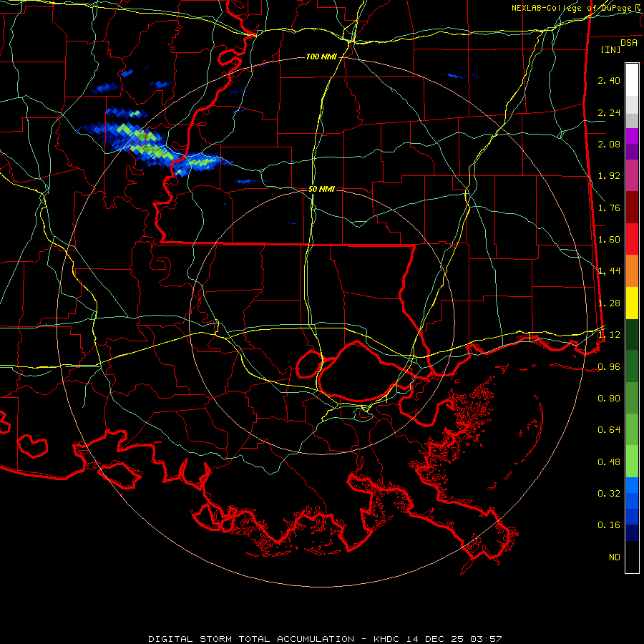Click the orange legend swatch
Viewport: 644px width, 644px height.
point(632,271)
